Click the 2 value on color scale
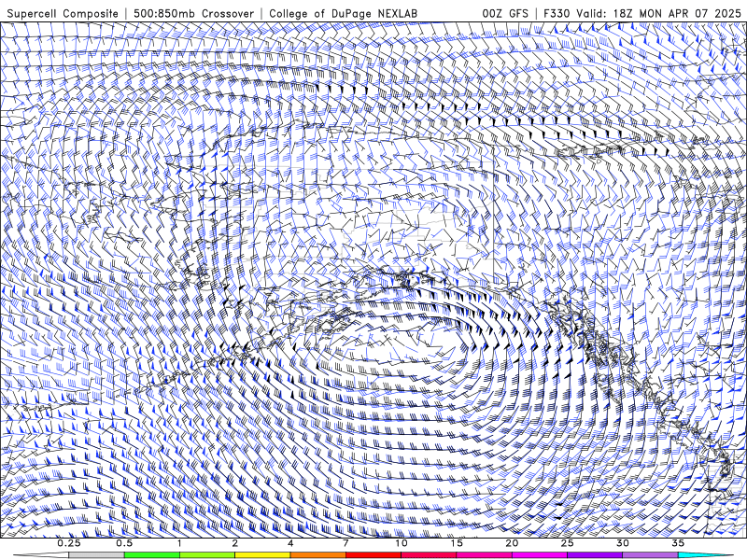Screen dimensions: 747x560 pyautogui.click(x=235, y=543)
